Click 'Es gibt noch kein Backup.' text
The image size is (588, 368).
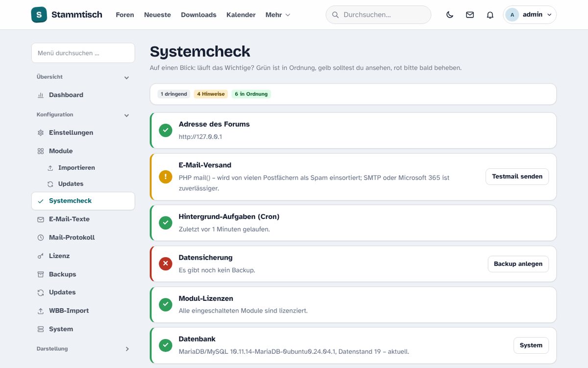point(217,270)
